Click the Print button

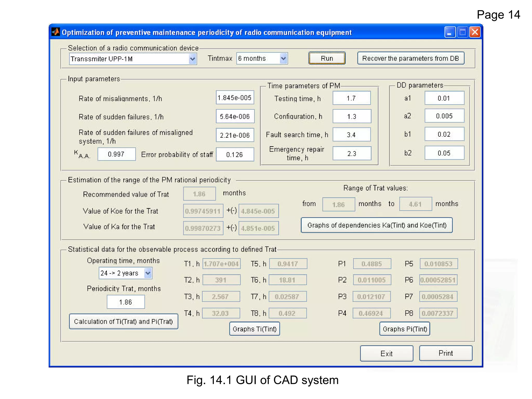pos(446,353)
